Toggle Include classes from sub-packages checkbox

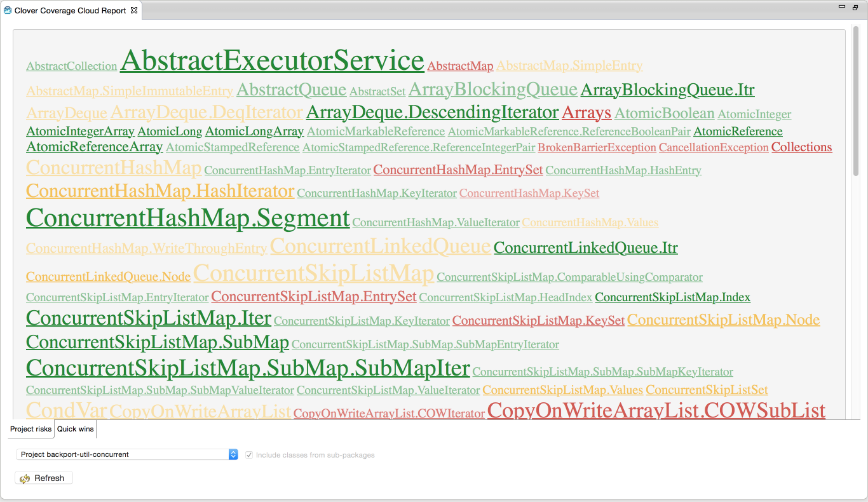pyautogui.click(x=249, y=455)
